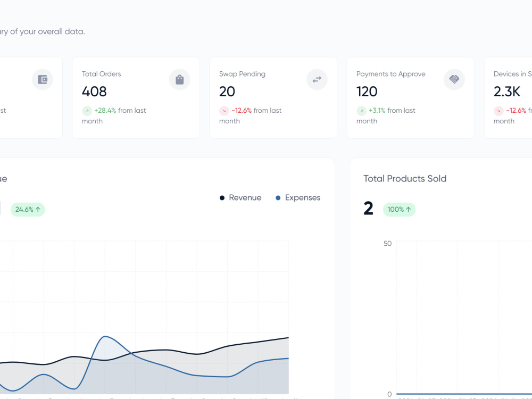
Task: Click the red down-arrow icon on Devices card
Action: click(x=498, y=111)
